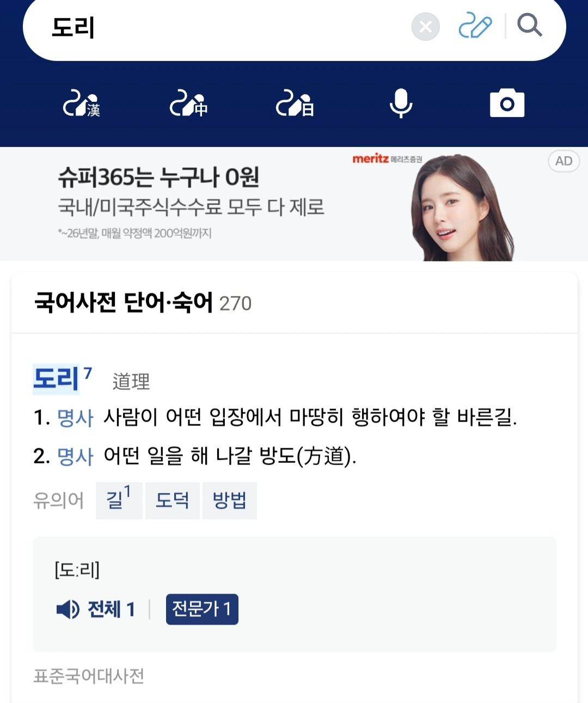The width and height of the screenshot is (588, 703).
Task: Play pronunciation with the speaker icon
Action: coord(68,609)
